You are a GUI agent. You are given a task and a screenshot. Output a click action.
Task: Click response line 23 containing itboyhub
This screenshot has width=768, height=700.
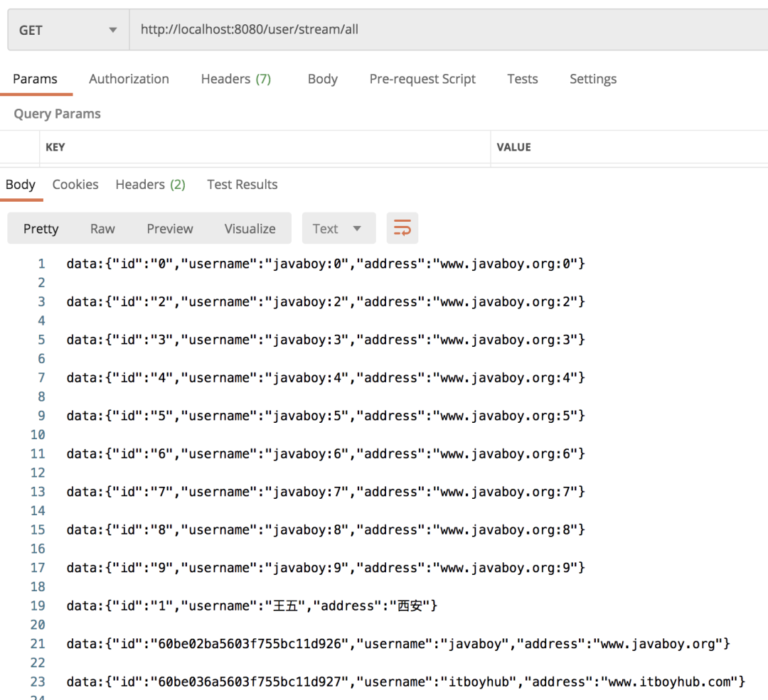pyautogui.click(x=405, y=682)
